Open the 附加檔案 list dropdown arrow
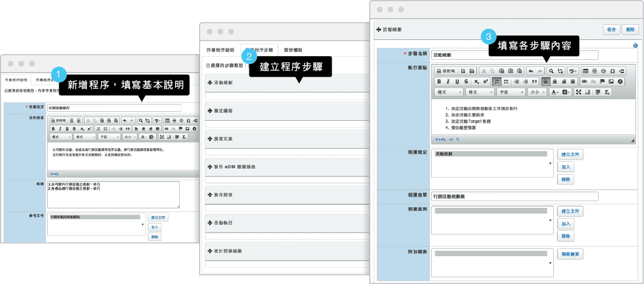Viewport: 644px width, 284px height. coord(550,263)
